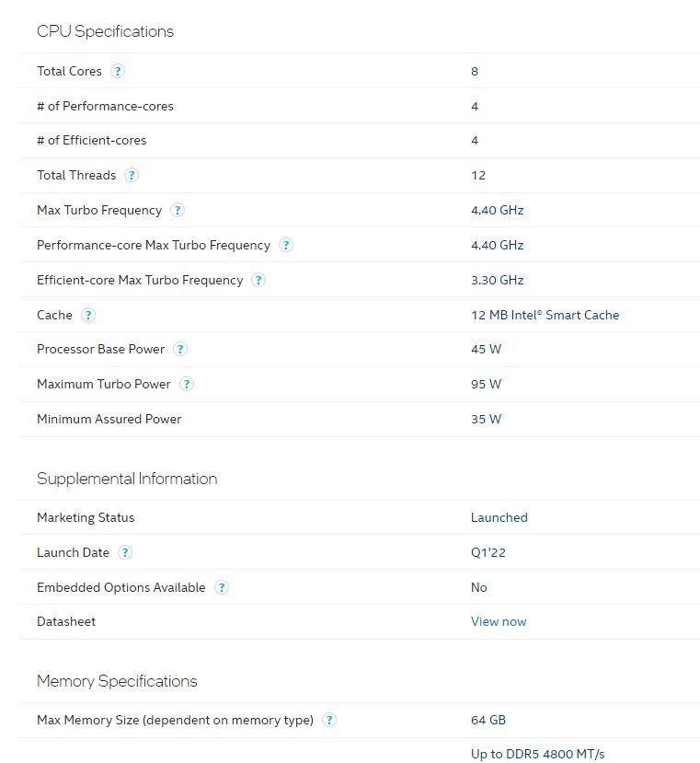Viewport: 700px width, 763px height.
Task: Open Total Threads help tooltip icon
Action: click(x=132, y=175)
